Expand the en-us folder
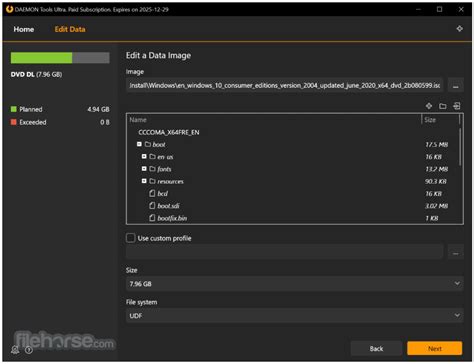The width and height of the screenshot is (474, 364). coord(144,156)
